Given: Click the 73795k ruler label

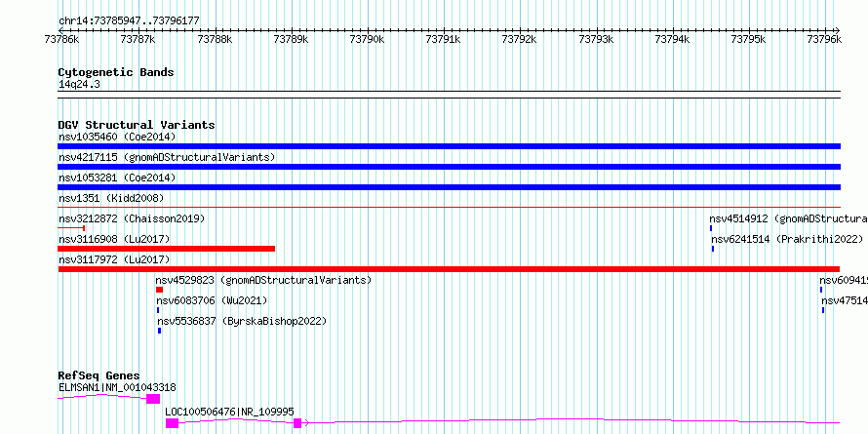Looking at the screenshot, I should pos(748,39).
